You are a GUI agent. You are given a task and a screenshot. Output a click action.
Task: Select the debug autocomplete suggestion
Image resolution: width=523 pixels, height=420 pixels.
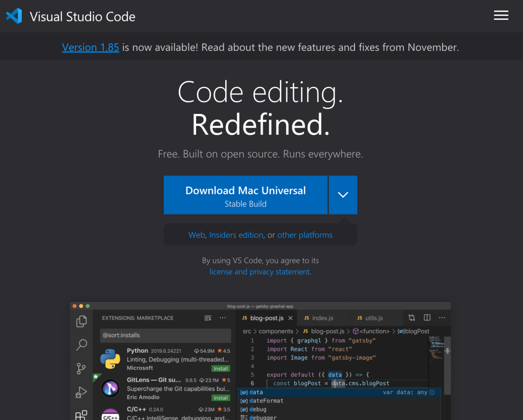point(339,409)
